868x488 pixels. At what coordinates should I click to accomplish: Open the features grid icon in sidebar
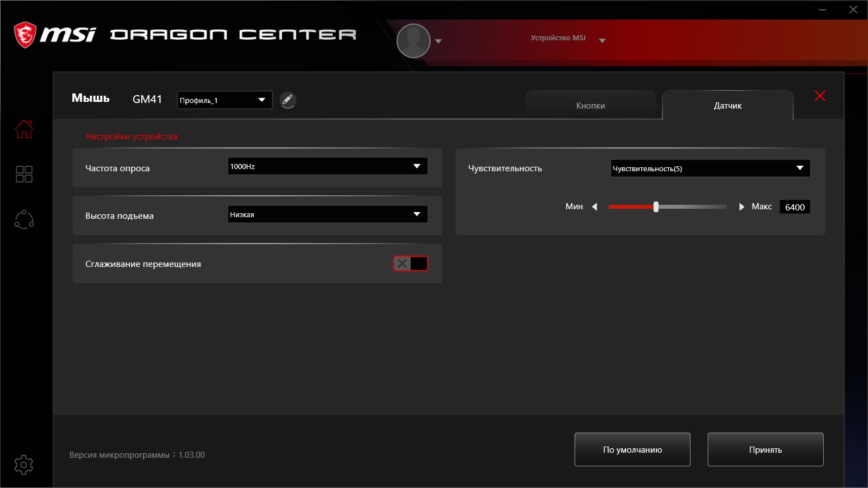(24, 174)
